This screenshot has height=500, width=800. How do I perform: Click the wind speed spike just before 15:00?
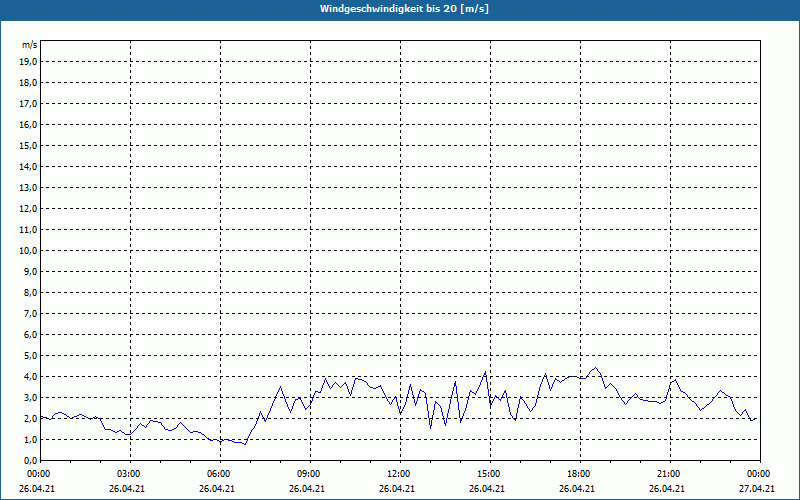[485, 371]
